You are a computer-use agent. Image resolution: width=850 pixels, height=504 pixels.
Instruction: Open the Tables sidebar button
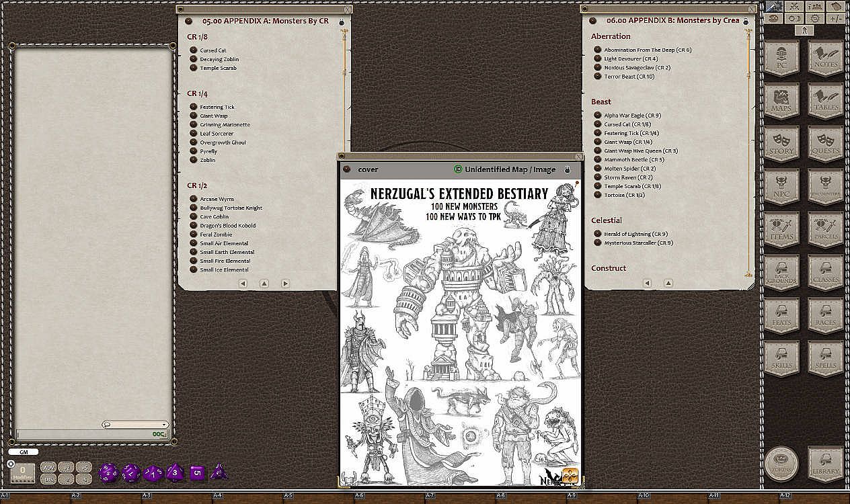pos(825,101)
